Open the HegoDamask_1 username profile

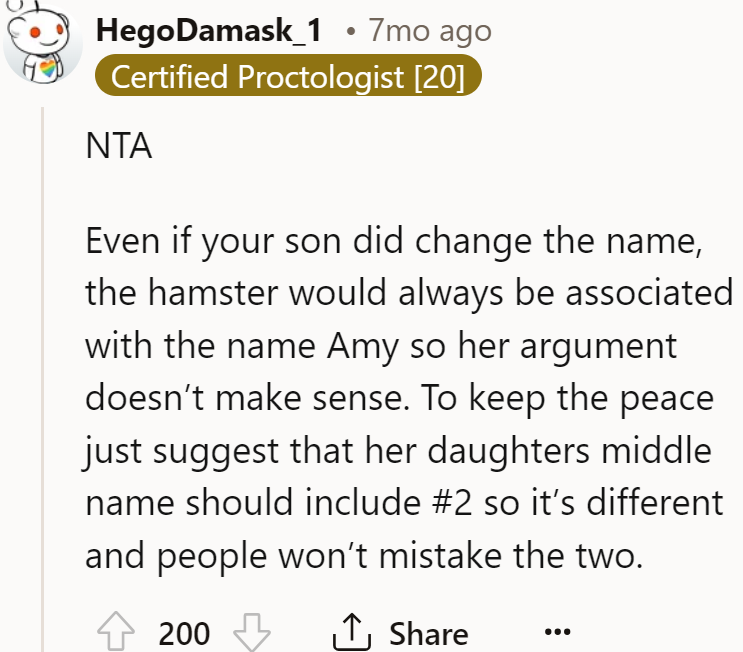pos(209,31)
